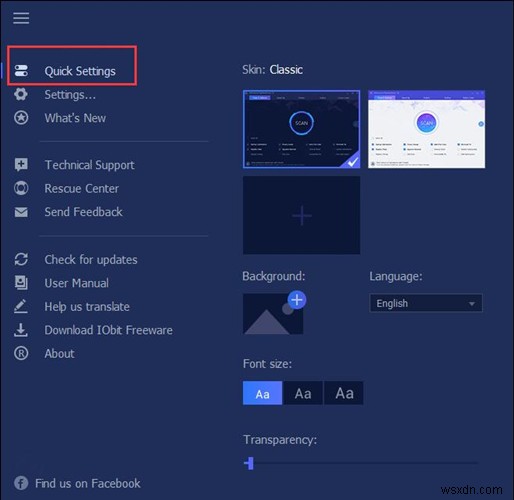Click the What's New star icon
514x500 pixels.
click(21, 118)
